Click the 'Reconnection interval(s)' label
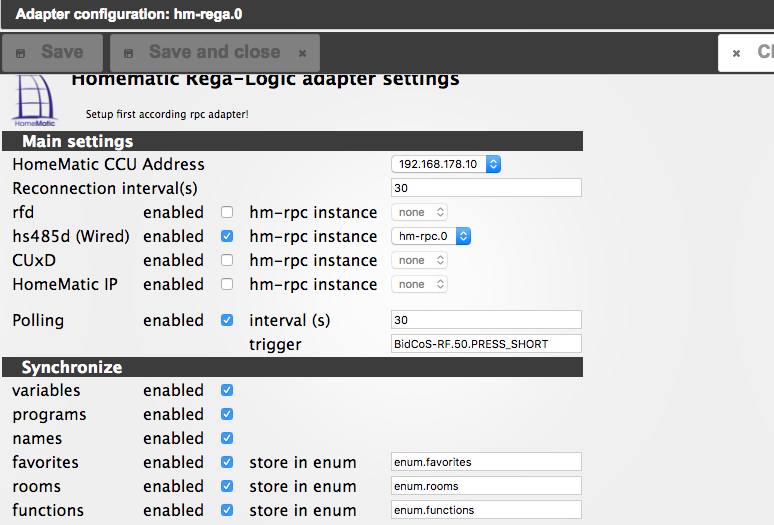 click(105, 188)
